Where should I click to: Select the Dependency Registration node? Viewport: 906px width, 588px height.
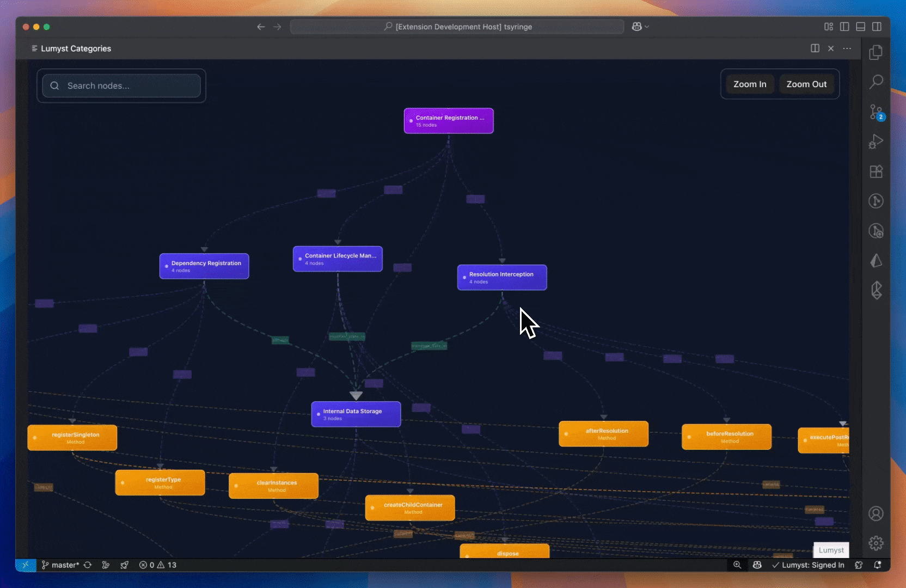(x=204, y=266)
